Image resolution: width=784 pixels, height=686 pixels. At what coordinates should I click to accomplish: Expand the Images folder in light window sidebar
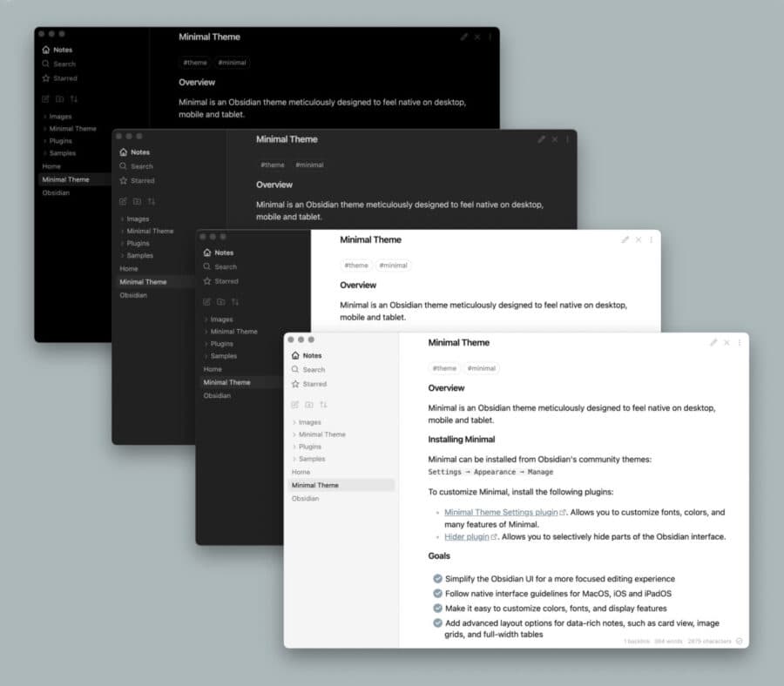307,422
